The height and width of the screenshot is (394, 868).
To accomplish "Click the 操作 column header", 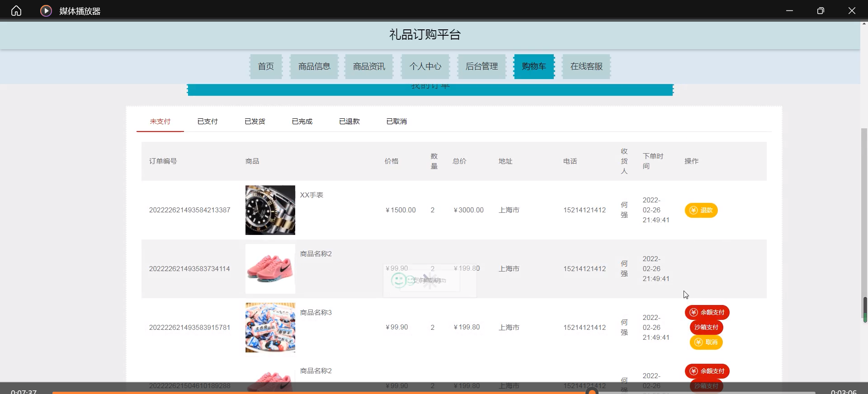I will click(691, 161).
